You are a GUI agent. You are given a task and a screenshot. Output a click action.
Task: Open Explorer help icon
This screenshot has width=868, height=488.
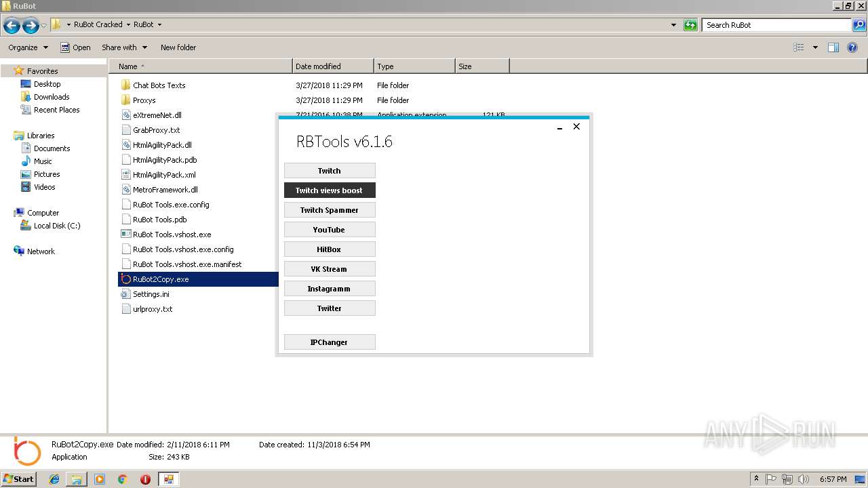[852, 47]
